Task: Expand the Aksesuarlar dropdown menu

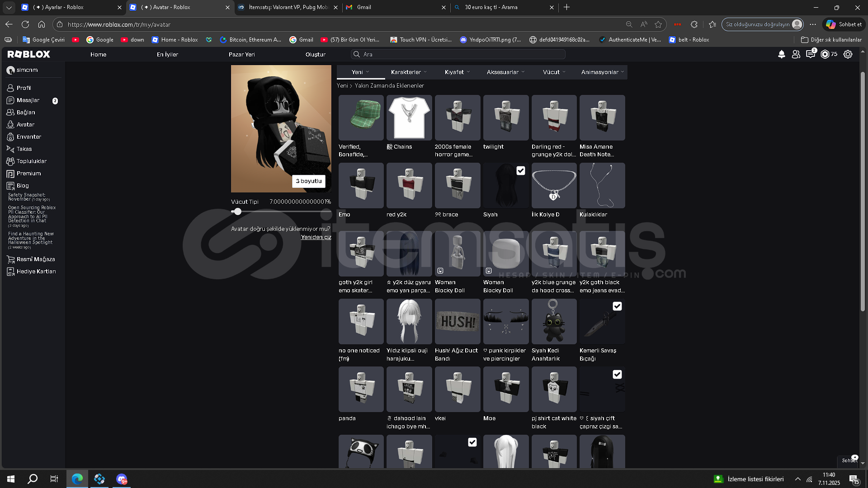Action: pyautogui.click(x=505, y=72)
